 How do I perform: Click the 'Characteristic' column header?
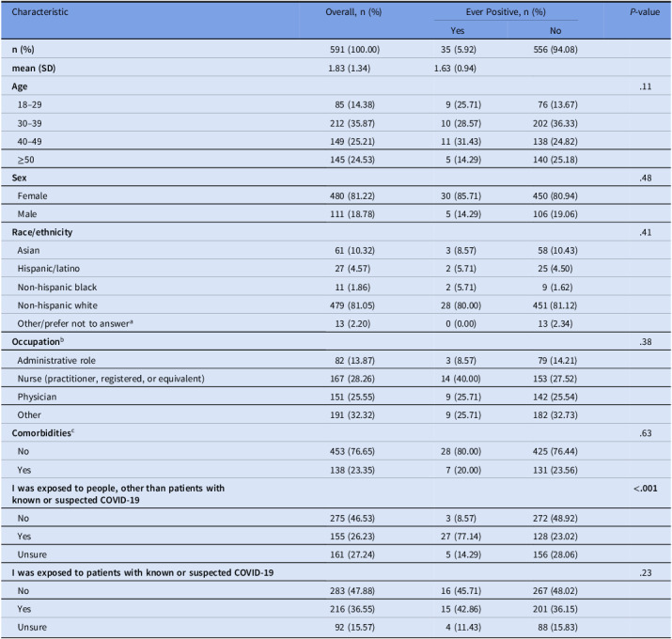tap(39, 12)
